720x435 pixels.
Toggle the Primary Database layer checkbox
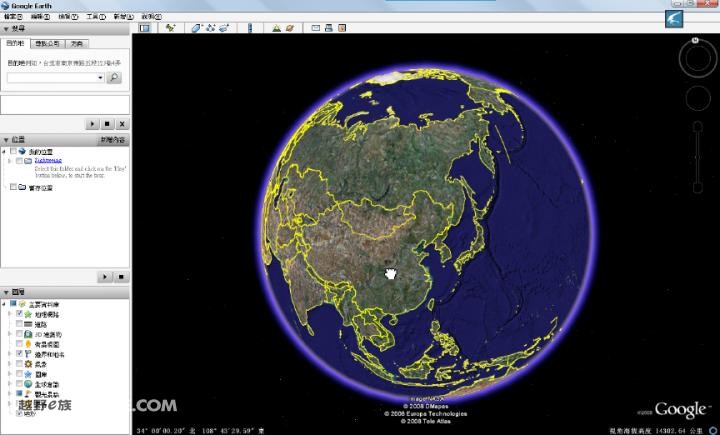pyautogui.click(x=13, y=304)
